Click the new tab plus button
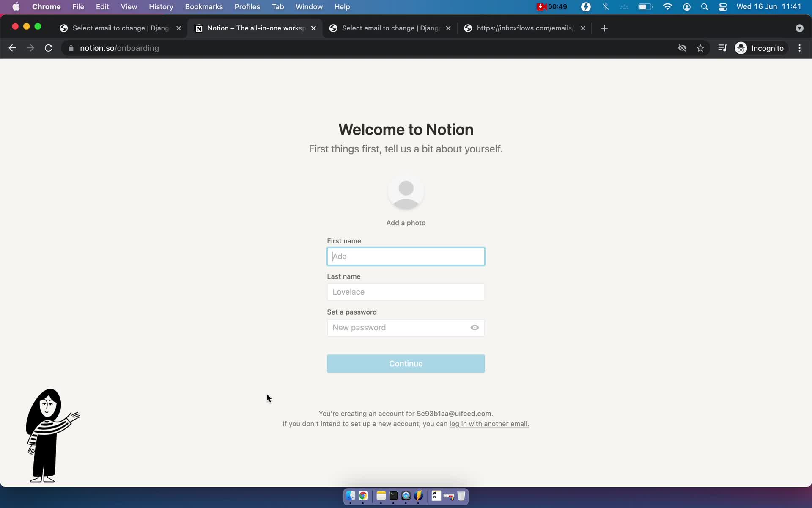The height and width of the screenshot is (508, 812). (x=604, y=28)
